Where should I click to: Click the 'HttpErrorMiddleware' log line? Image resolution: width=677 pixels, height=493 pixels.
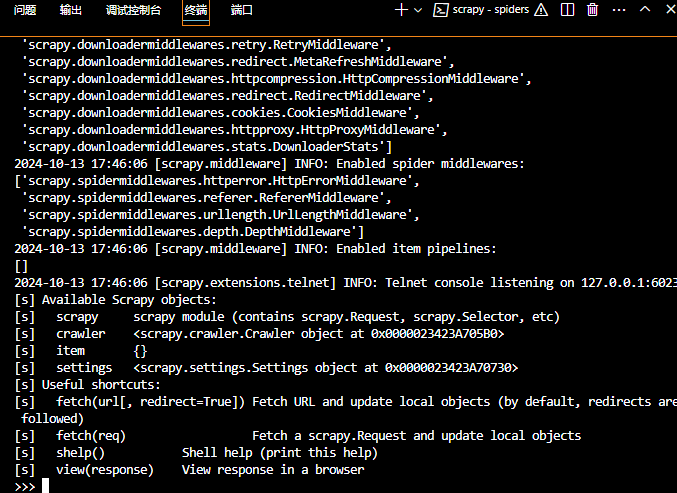(217, 181)
